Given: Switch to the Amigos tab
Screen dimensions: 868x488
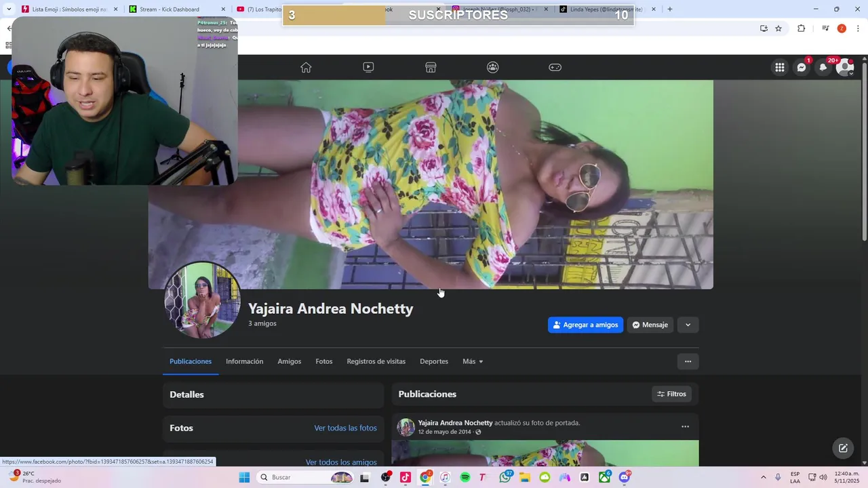Looking at the screenshot, I should (289, 361).
